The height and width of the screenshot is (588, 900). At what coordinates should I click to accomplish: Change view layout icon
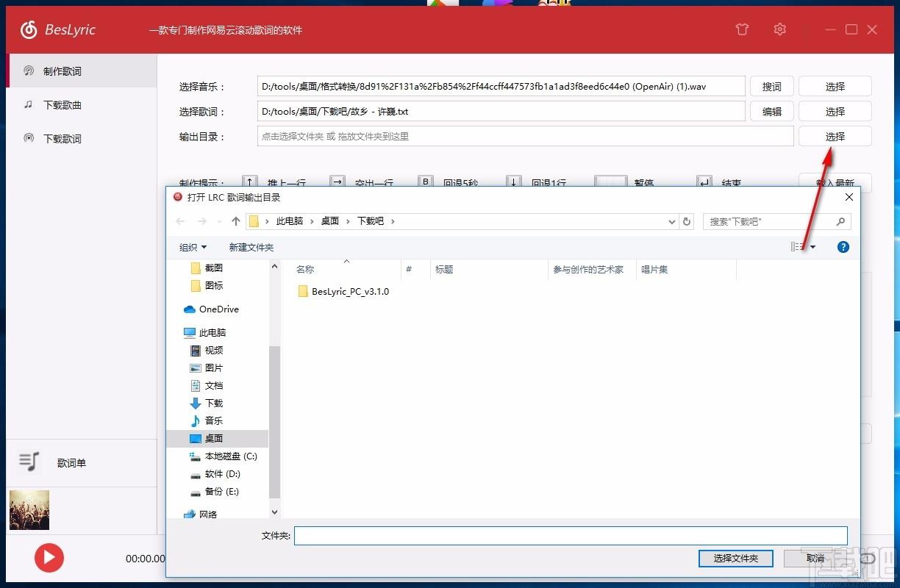[x=797, y=247]
